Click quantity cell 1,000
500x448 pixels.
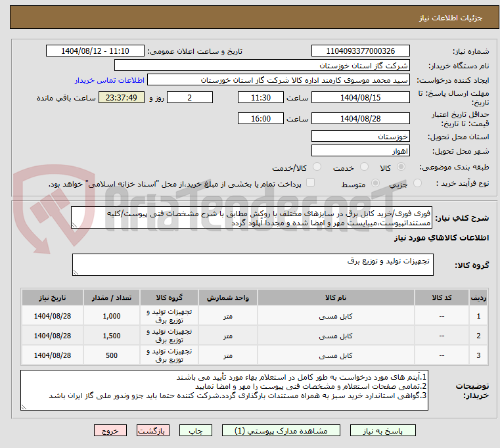[x=112, y=316]
